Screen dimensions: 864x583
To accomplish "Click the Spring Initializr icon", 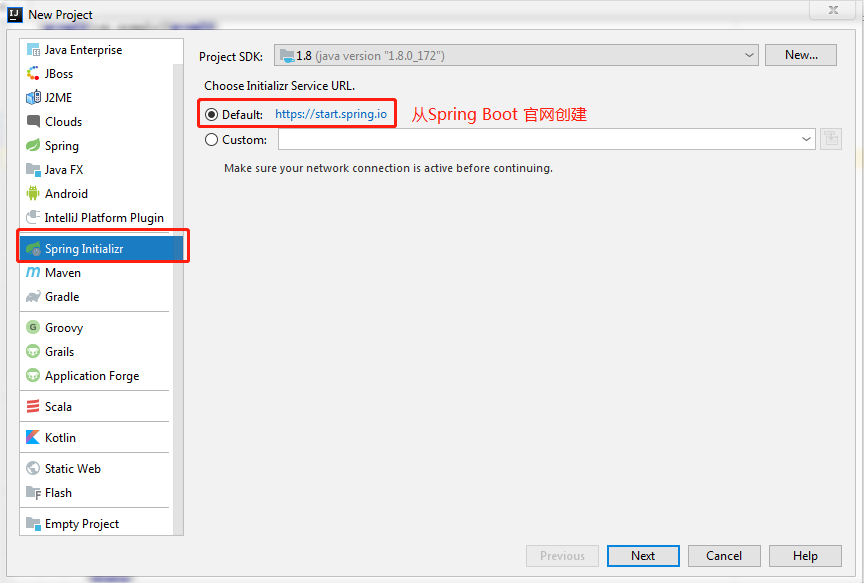I will pyautogui.click(x=33, y=249).
